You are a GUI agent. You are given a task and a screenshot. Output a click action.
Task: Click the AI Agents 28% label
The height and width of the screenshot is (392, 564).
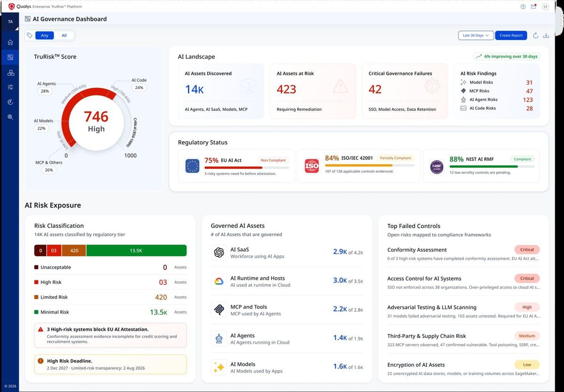(46, 87)
